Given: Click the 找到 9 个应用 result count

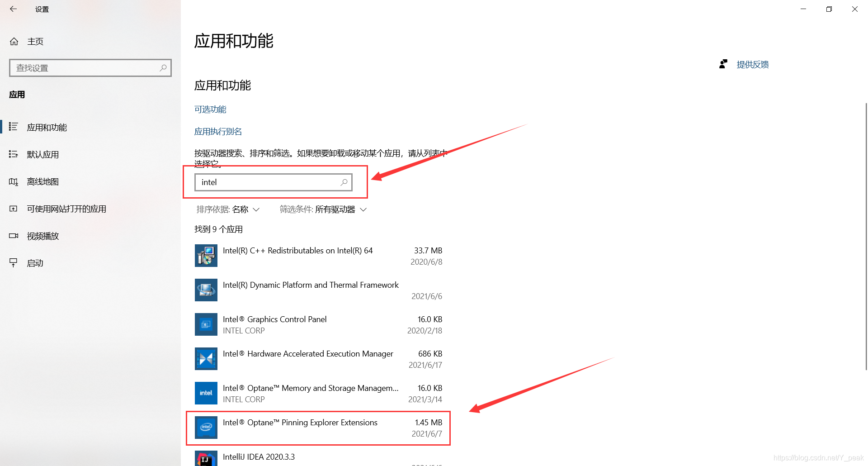Looking at the screenshot, I should (x=218, y=229).
